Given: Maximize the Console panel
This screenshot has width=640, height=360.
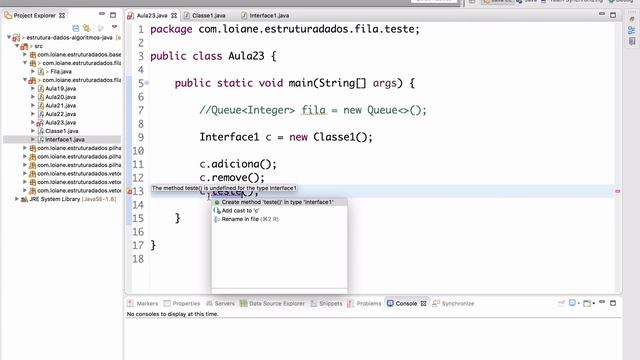Looking at the screenshot, I should tap(613, 303).
